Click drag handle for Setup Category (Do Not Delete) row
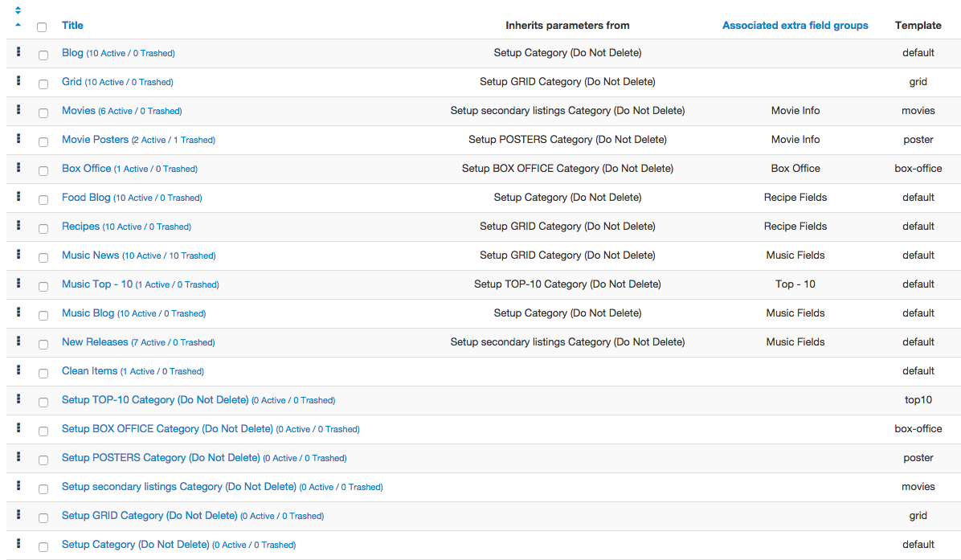The width and height of the screenshot is (961, 560). [x=18, y=543]
